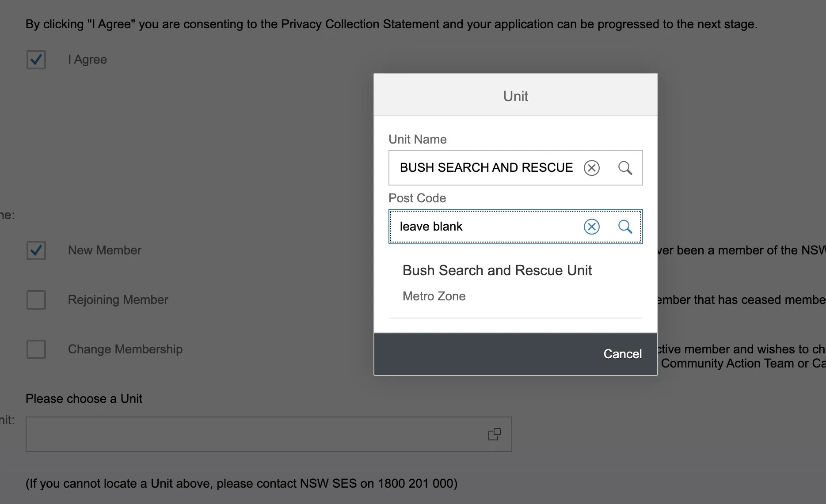Click the Change Membership label
This screenshot has width=826, height=504.
pyautogui.click(x=125, y=349)
